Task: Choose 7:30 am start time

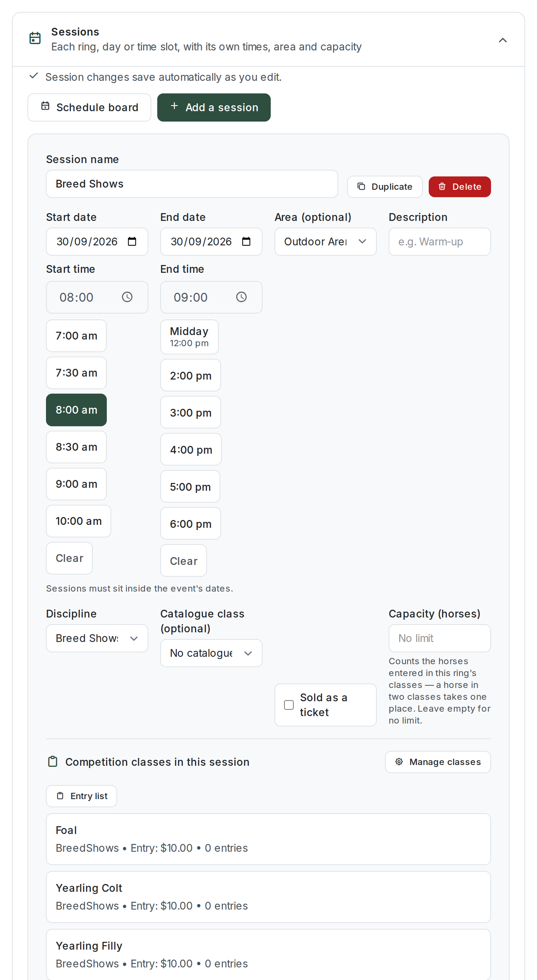Action: click(x=76, y=373)
